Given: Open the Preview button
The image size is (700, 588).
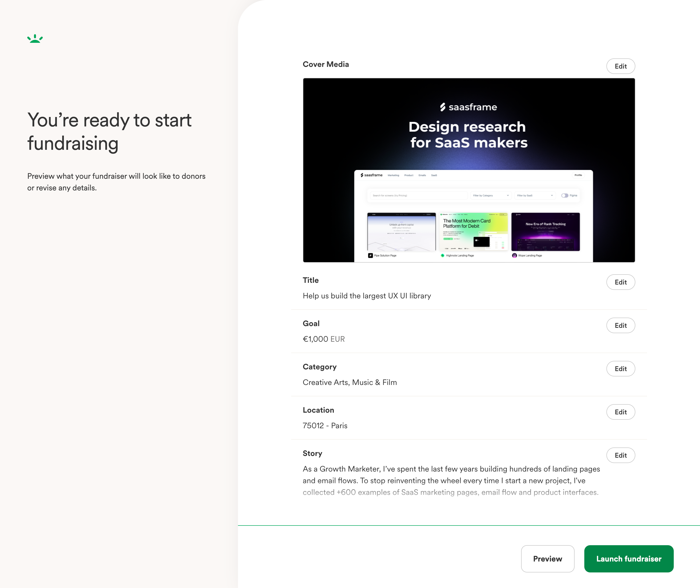Looking at the screenshot, I should tap(547, 559).
